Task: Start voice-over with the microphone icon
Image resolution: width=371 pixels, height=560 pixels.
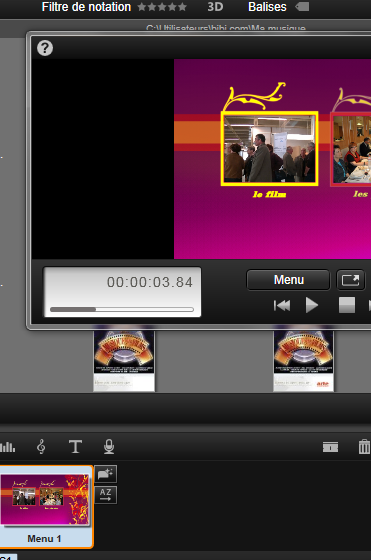Action: coord(109,447)
